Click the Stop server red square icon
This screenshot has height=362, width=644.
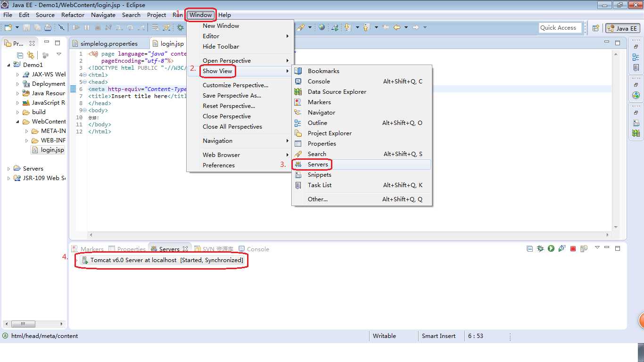click(x=573, y=248)
